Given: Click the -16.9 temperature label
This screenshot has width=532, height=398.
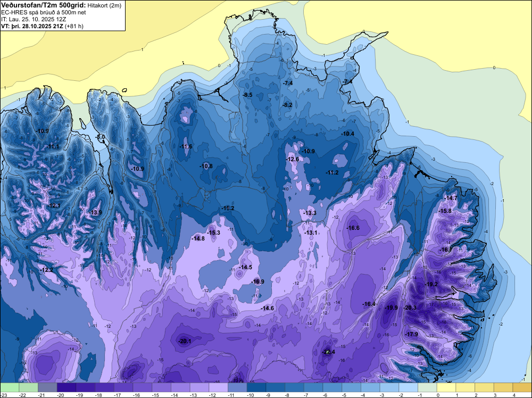Looking at the screenshot, I should [258, 281].
